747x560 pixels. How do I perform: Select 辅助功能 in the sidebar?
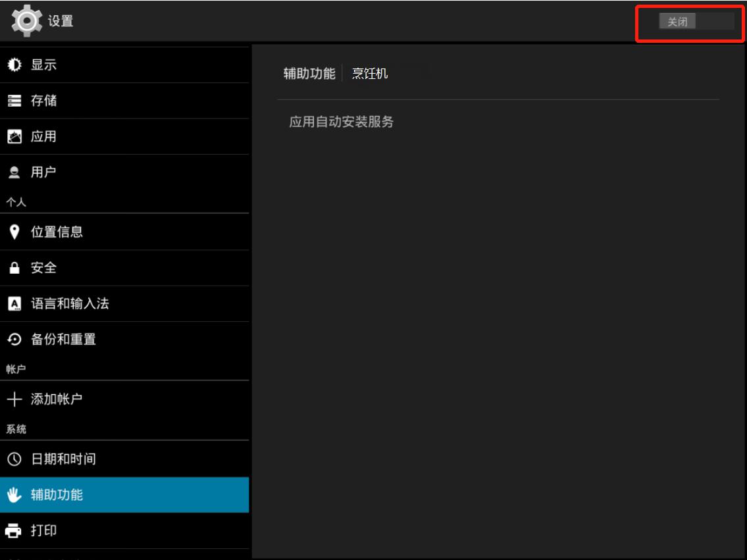tap(57, 495)
